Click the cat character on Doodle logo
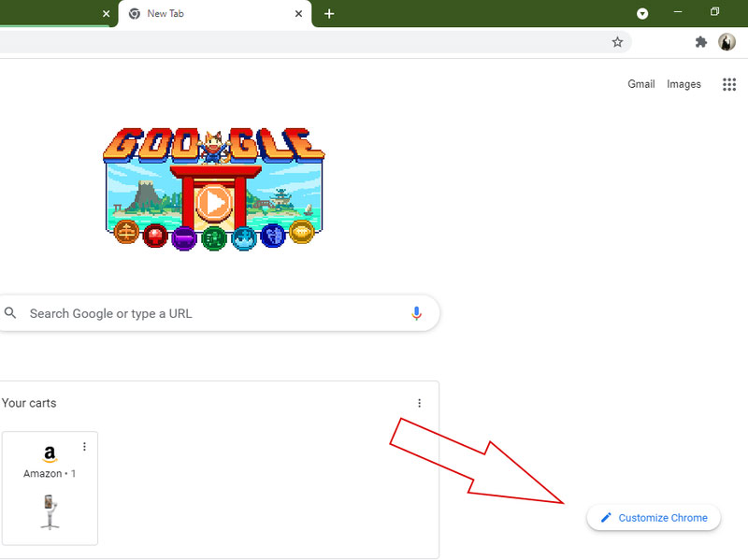Screen dimensions: 748x560 point(215,148)
